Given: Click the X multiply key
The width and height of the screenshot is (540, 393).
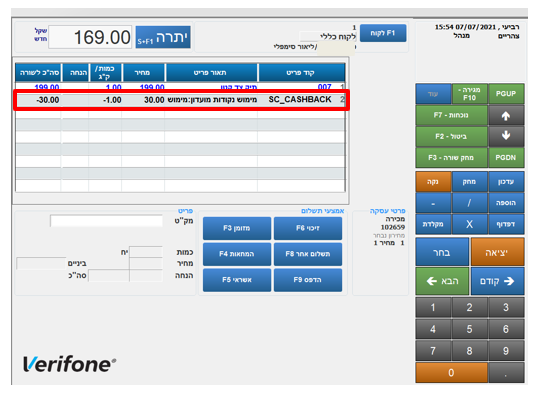Looking at the screenshot, I should 469,224.
